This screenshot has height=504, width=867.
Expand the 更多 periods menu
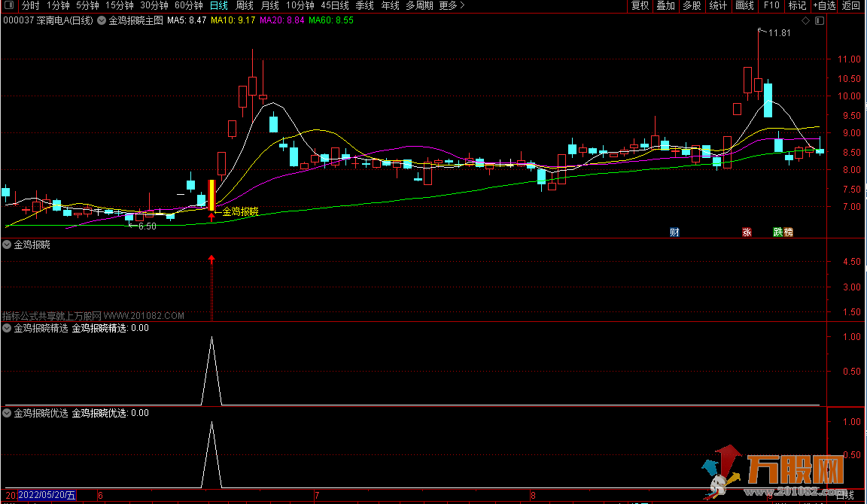(452, 5)
